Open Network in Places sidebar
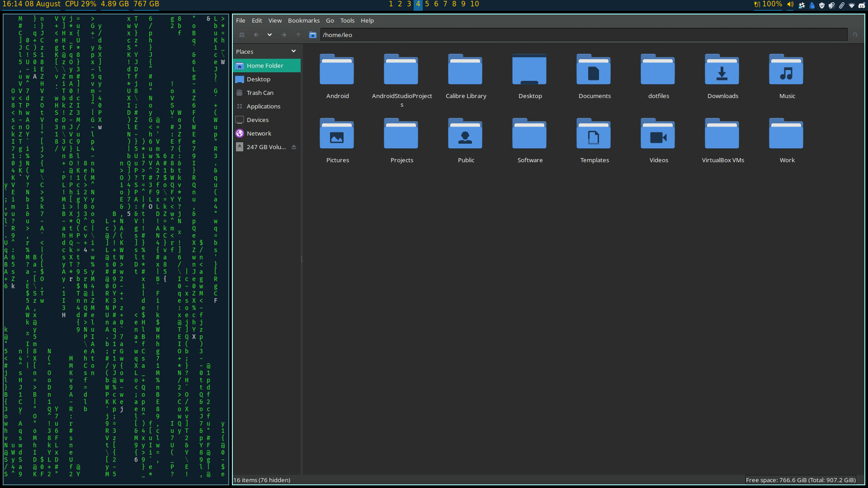868x488 pixels. pos(267,133)
